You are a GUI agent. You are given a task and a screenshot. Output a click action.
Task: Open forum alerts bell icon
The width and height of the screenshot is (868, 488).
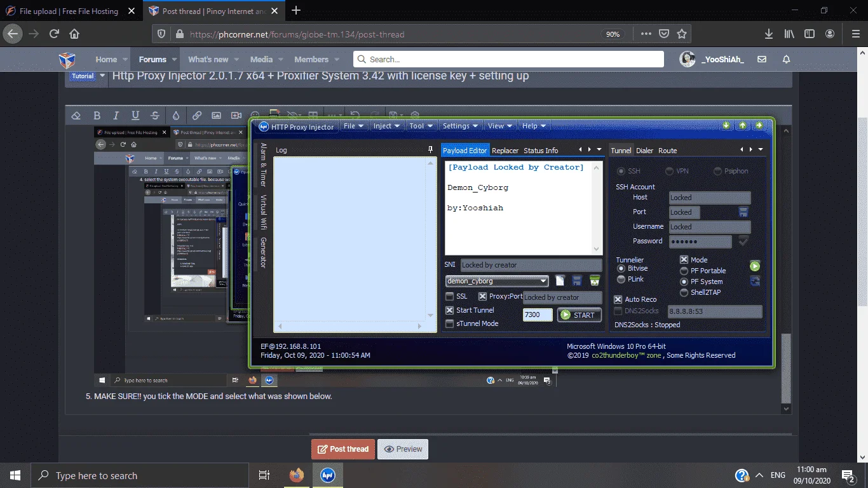(786, 59)
